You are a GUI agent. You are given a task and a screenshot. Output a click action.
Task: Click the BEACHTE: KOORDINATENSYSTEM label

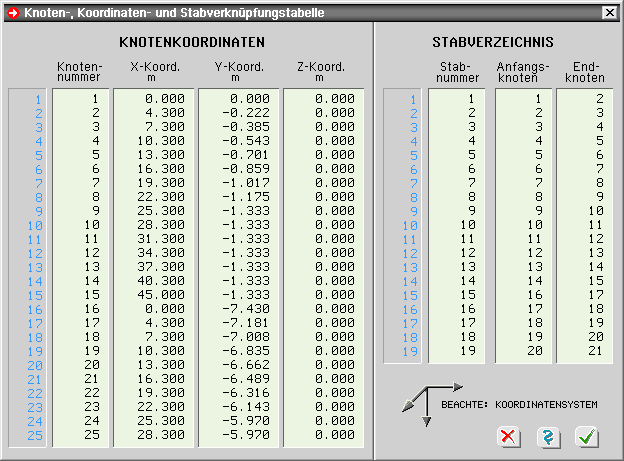click(519, 405)
